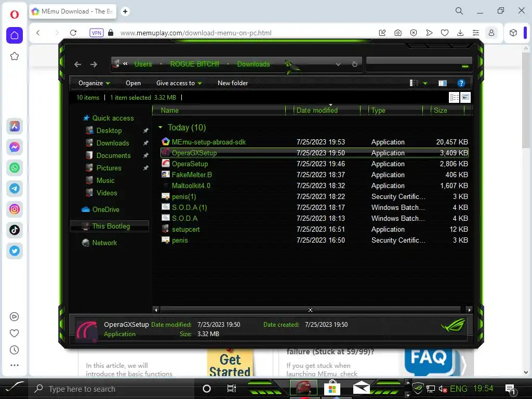Sort by Date modified column
Image resolution: width=532 pixels, height=399 pixels.
pos(327,110)
